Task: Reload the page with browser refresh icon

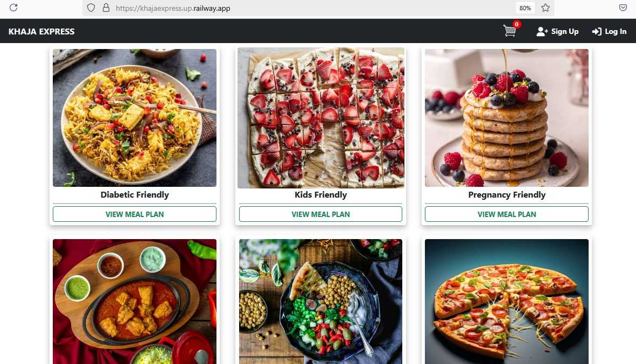Action: click(x=13, y=8)
